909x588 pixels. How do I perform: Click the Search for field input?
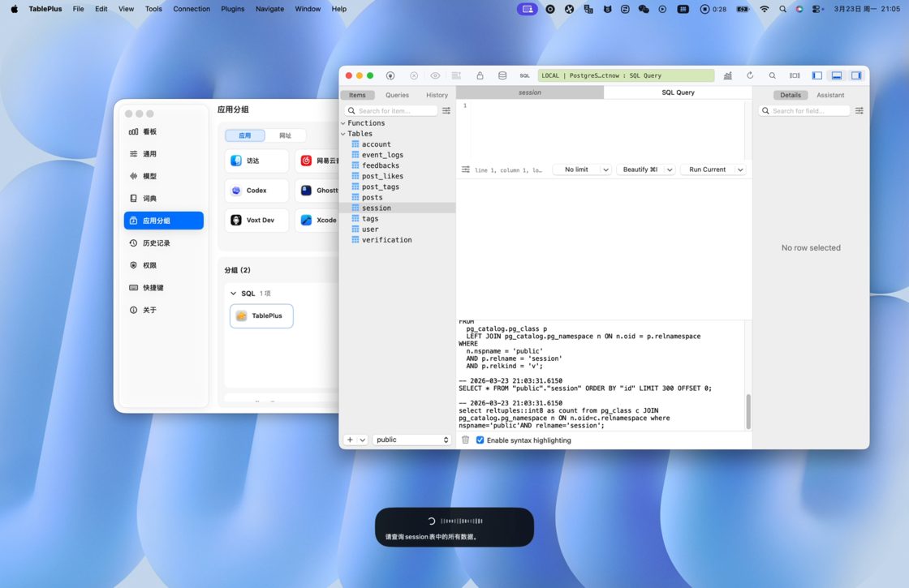point(804,110)
